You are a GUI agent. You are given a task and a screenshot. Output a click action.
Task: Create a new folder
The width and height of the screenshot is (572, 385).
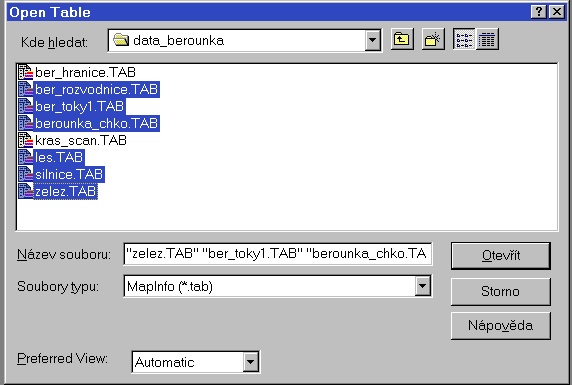coord(433,39)
